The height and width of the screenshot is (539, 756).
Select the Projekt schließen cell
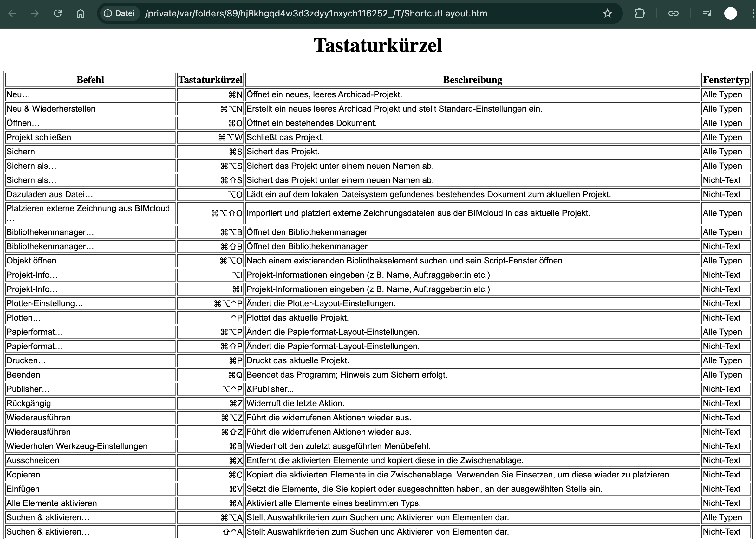[90, 137]
